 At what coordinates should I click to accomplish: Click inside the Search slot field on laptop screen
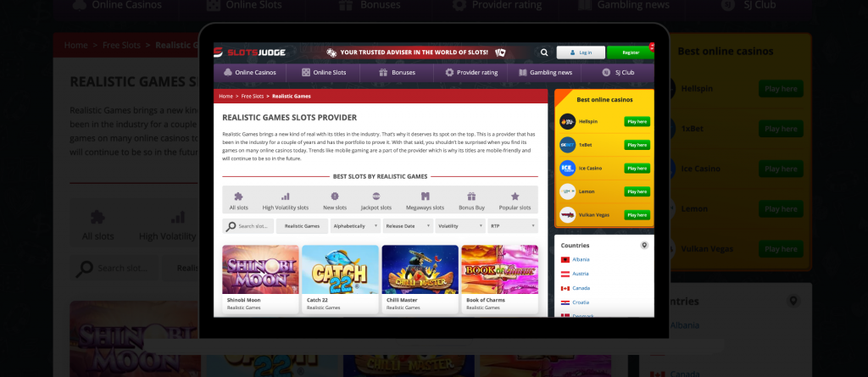click(248, 226)
